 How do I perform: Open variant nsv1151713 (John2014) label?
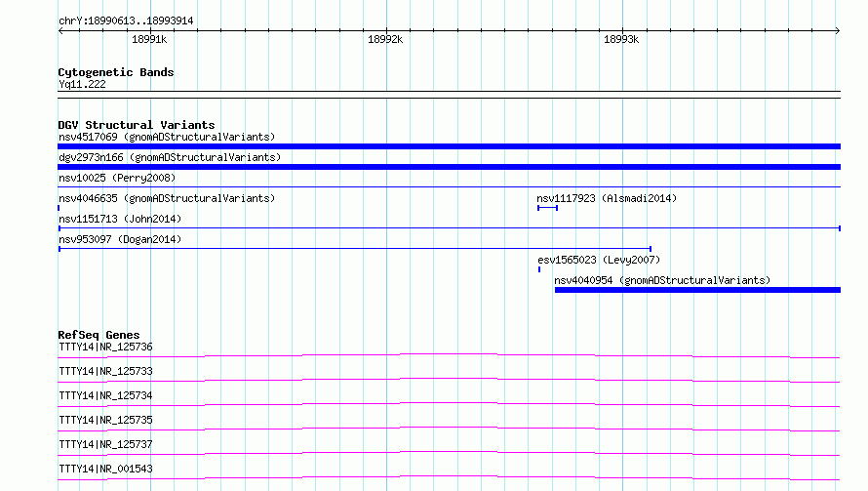[120, 219]
